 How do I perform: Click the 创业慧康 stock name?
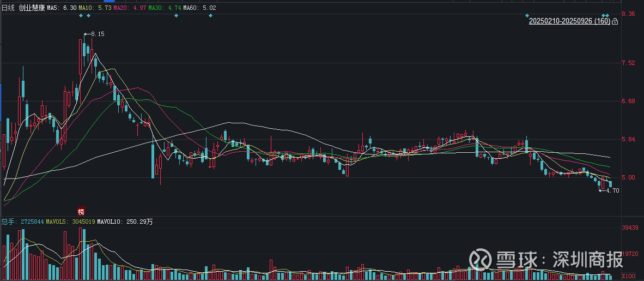32,8
